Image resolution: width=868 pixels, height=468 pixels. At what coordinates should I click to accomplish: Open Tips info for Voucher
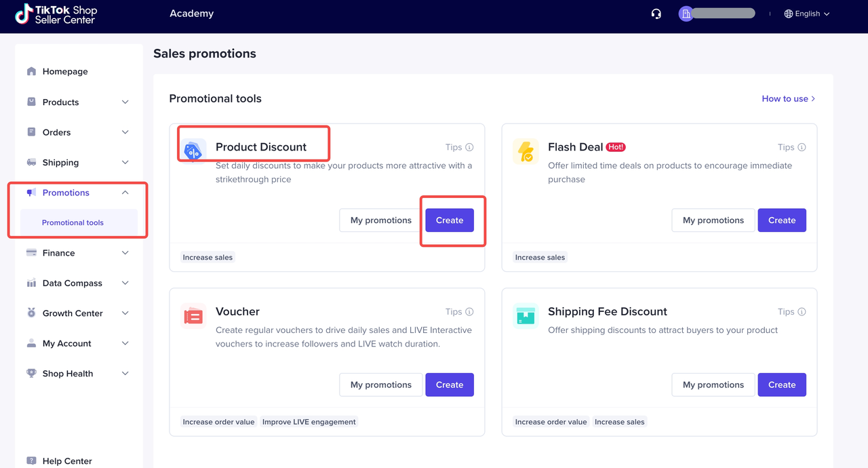pyautogui.click(x=459, y=312)
